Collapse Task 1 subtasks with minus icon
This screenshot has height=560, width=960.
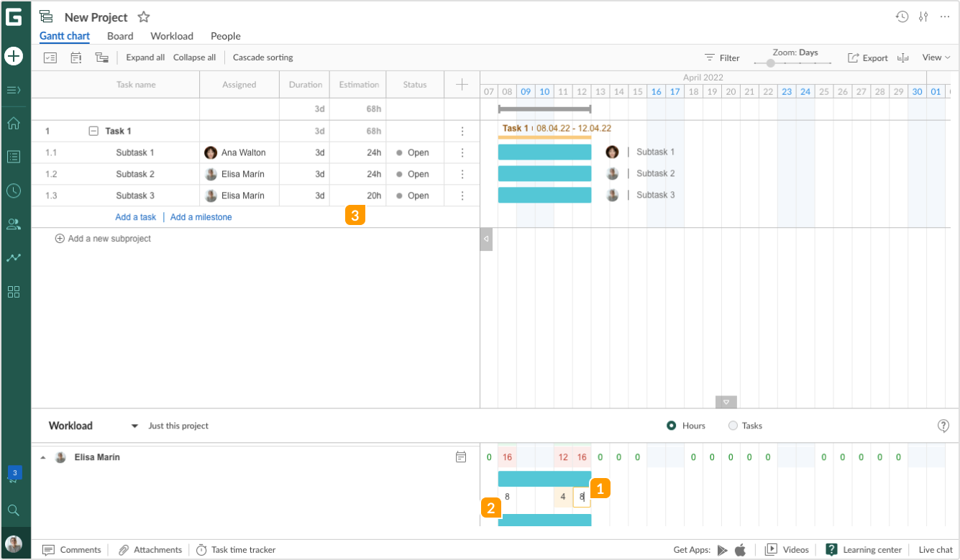[93, 131]
